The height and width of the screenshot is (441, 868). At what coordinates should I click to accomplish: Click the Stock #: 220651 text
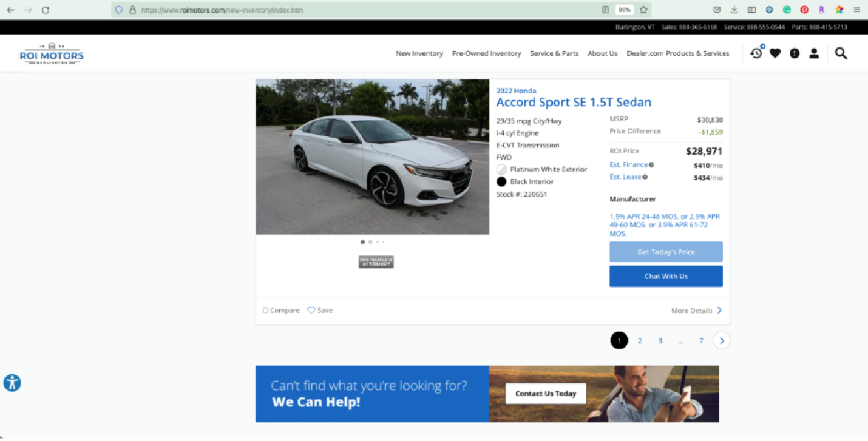(x=521, y=194)
